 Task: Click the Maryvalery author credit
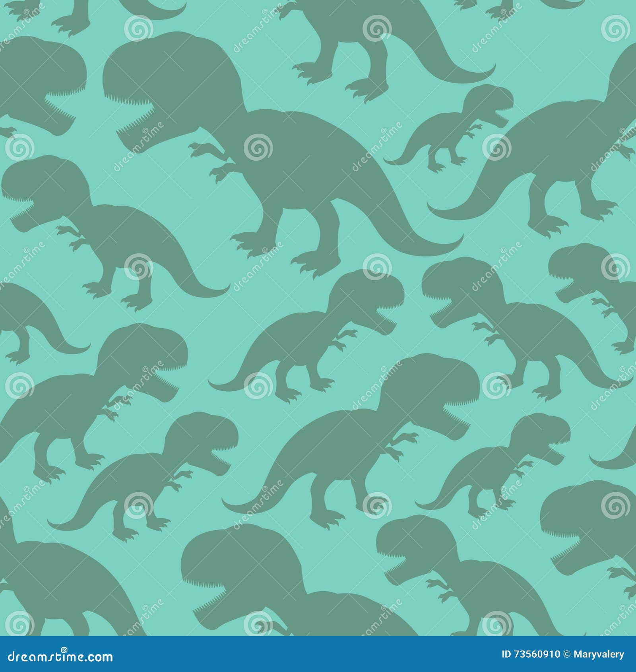click(x=599, y=655)
